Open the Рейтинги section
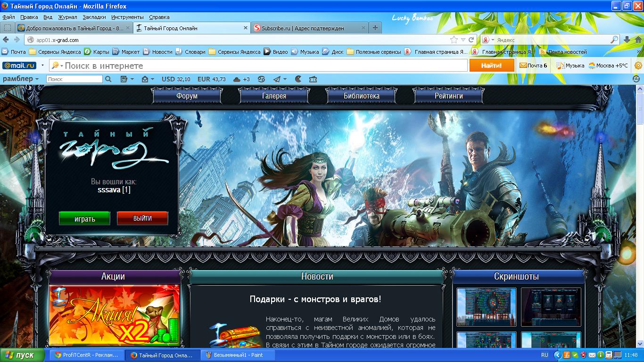This screenshot has width=644, height=362. click(x=448, y=96)
